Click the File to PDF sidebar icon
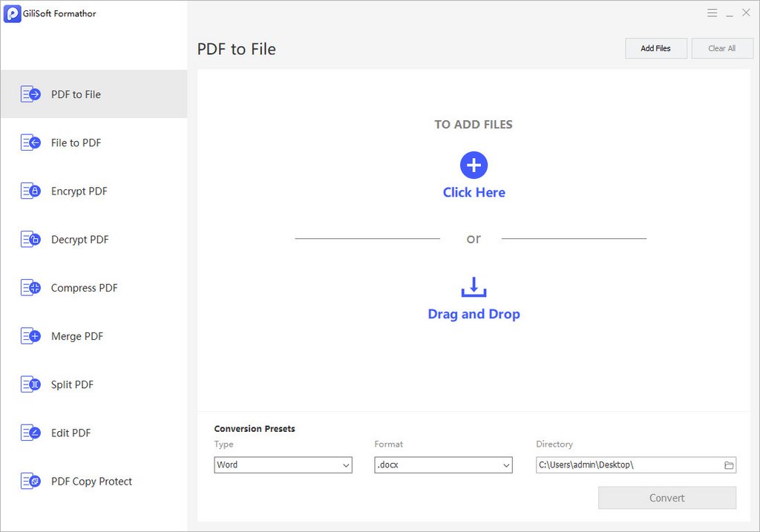Screen dimensions: 760x532 pos(30,142)
